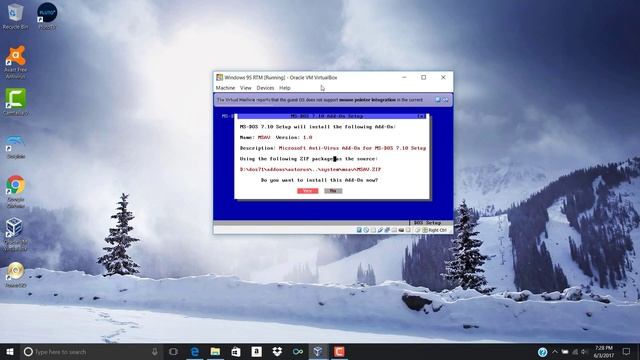Open the Action Center notifications icon
Viewport: 640px width, 360px height.
tap(626, 351)
